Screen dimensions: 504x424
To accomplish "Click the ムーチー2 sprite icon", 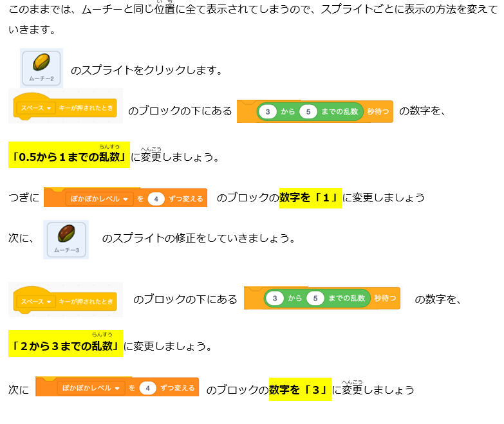I will coord(41,68).
